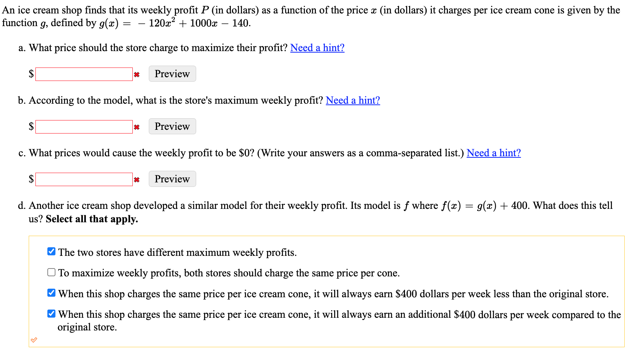This screenshot has height=364, width=631.
Task: Open the hint for part b
Action: [352, 100]
